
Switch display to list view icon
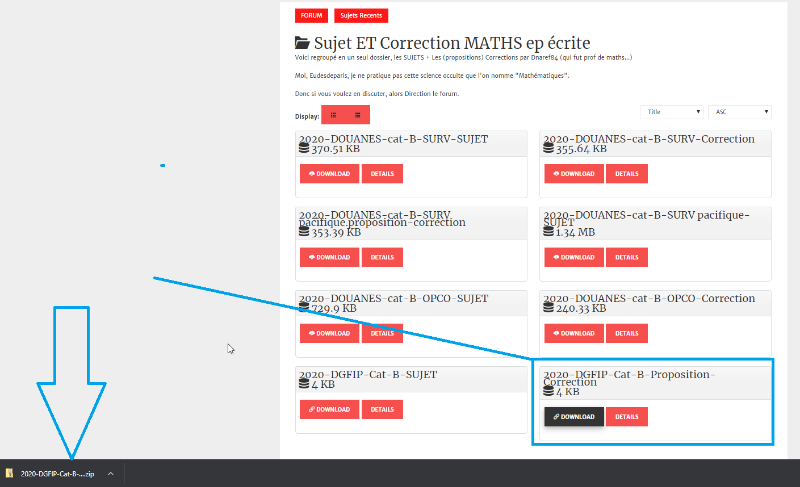click(357, 115)
